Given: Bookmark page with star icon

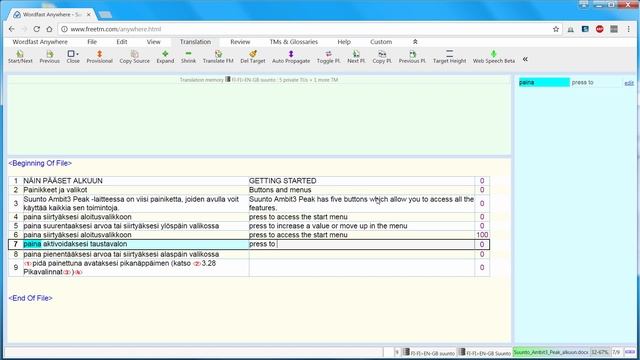Looking at the screenshot, I should coord(556,29).
